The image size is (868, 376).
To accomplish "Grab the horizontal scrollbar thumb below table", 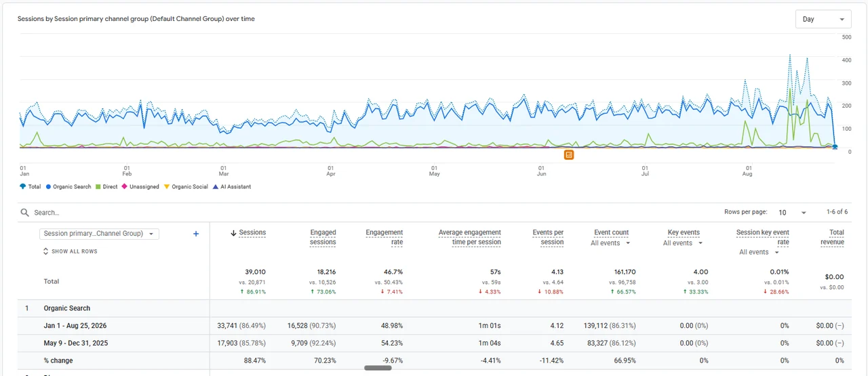I will point(378,368).
